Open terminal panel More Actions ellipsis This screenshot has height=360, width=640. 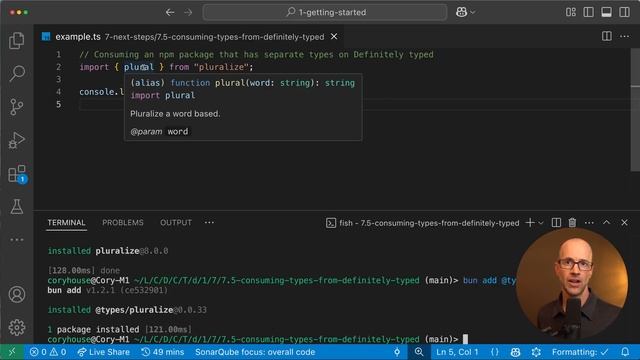click(589, 222)
